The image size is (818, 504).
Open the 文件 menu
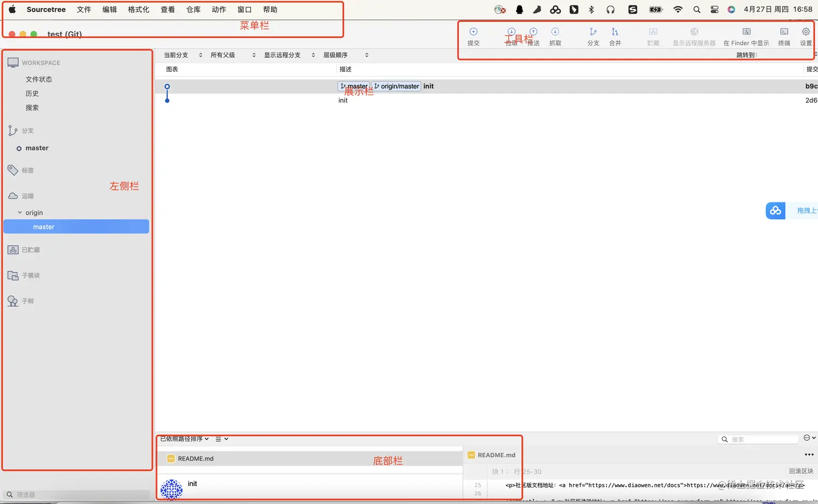pos(84,10)
